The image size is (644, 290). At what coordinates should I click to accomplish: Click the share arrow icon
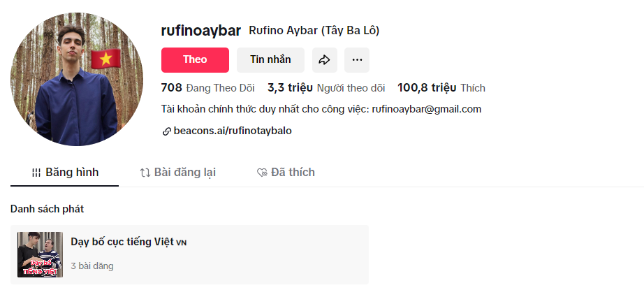coord(324,60)
